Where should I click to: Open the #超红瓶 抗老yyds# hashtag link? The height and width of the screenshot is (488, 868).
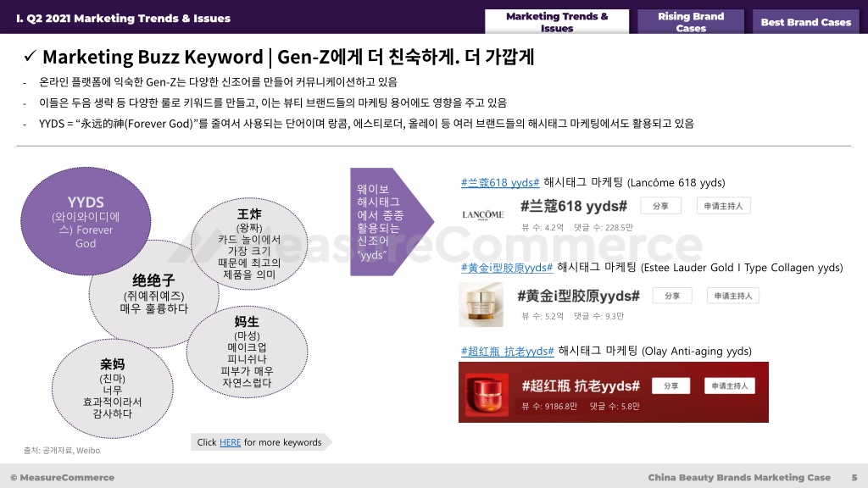(x=507, y=351)
